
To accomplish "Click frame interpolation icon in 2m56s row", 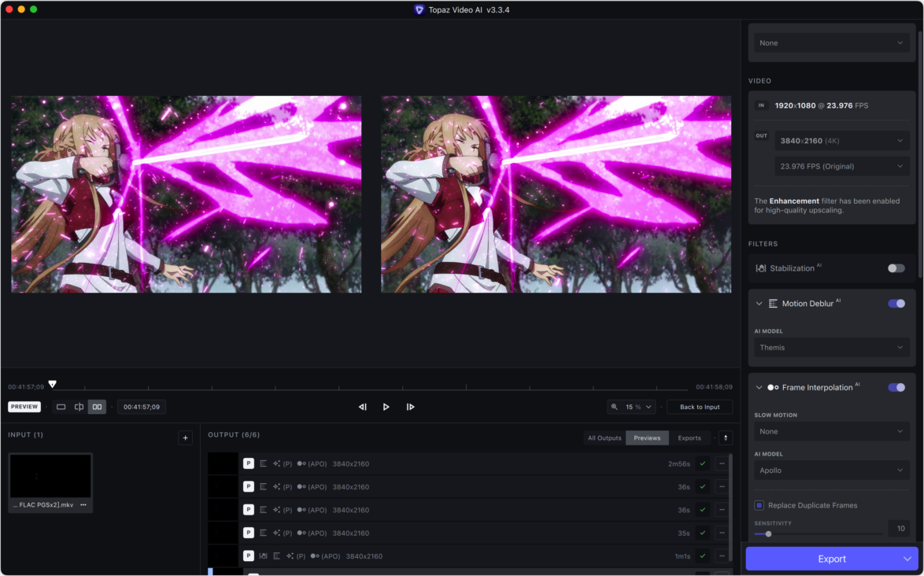I will [301, 464].
